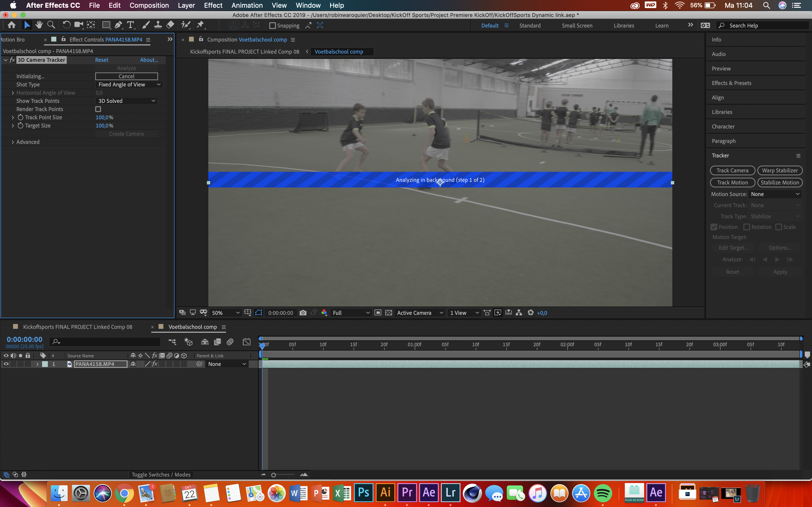This screenshot has width=812, height=507.
Task: Switch to Kickoffsports FINAL PROJECT timeline tab
Action: click(x=78, y=327)
